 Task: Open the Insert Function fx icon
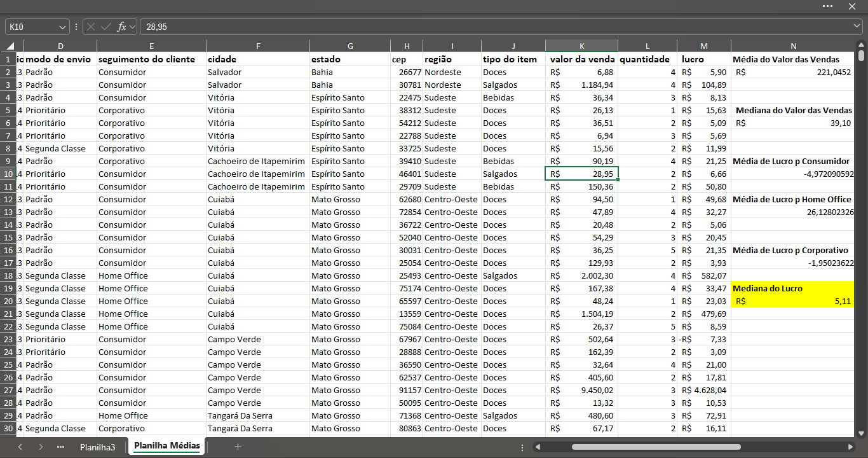pyautogui.click(x=121, y=27)
